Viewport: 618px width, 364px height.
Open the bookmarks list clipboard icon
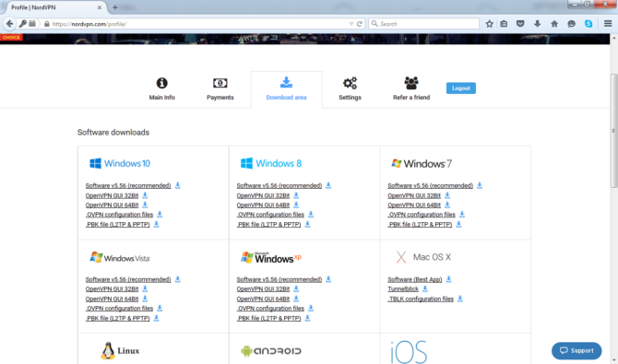(504, 24)
